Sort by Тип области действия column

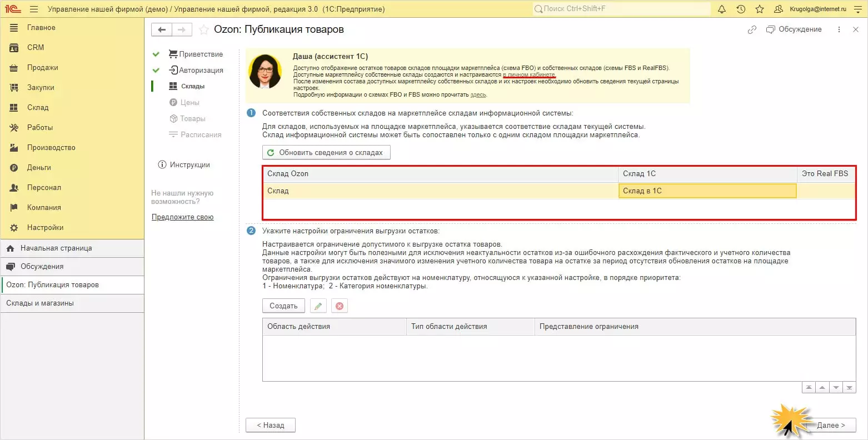pos(470,327)
